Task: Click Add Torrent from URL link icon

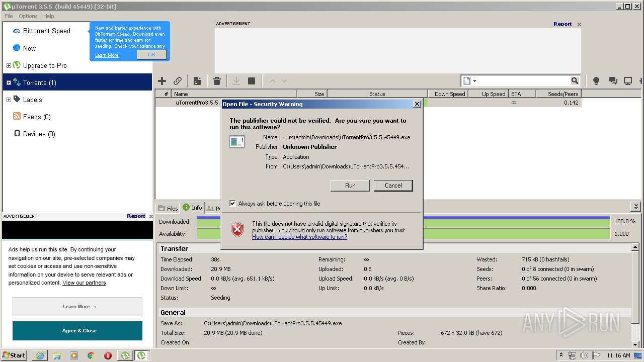Action: [178, 81]
